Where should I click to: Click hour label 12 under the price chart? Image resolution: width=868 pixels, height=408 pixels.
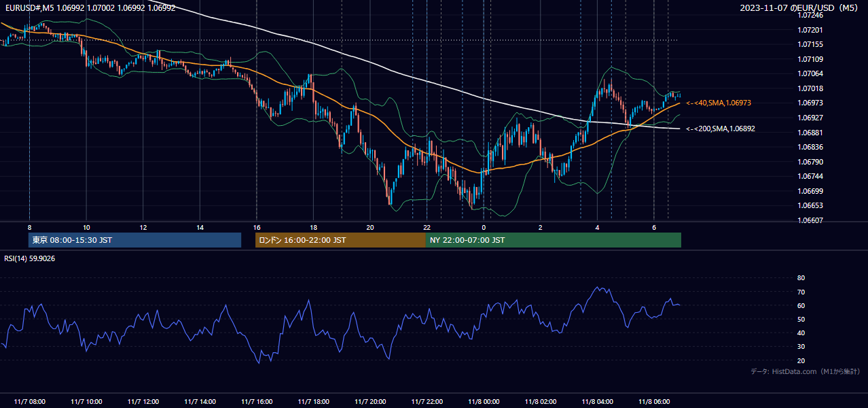[x=143, y=227]
